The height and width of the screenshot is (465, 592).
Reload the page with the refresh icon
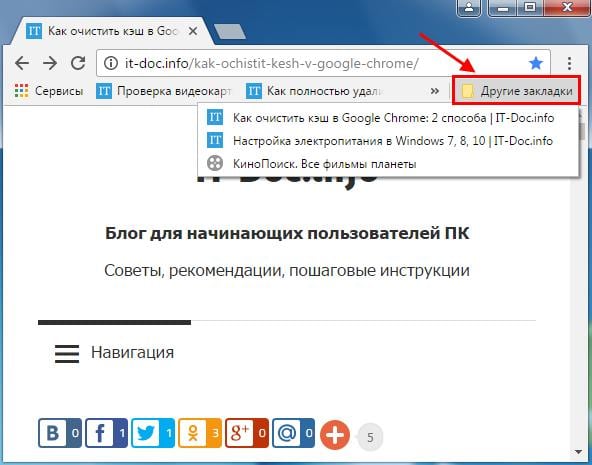tap(78, 63)
